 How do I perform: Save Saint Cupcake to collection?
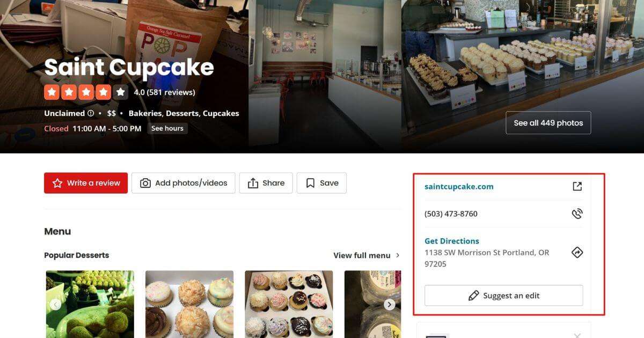321,183
